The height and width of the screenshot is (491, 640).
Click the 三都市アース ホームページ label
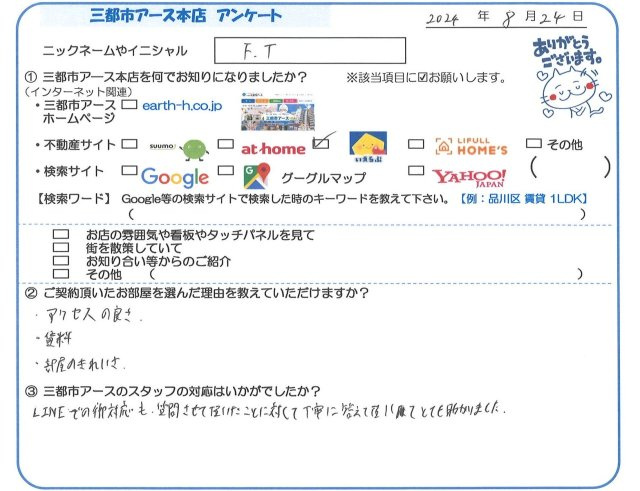79,111
